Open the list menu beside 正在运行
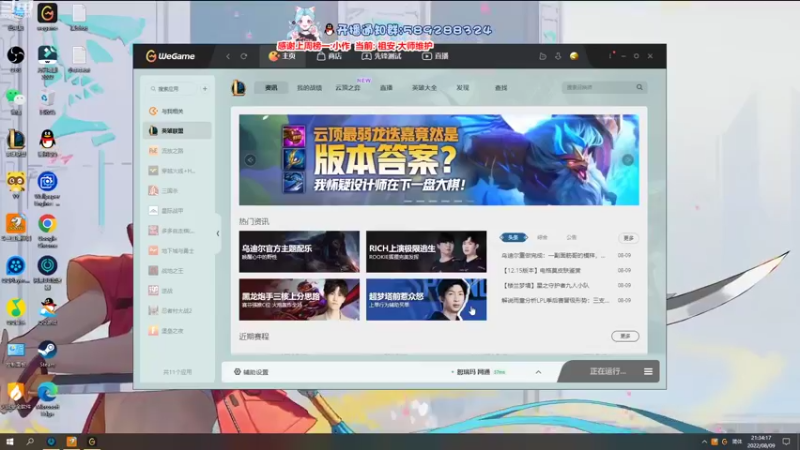The height and width of the screenshot is (450, 800). point(648,371)
